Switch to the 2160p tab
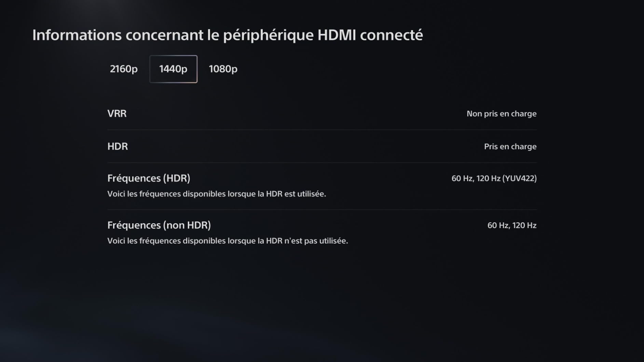 [124, 69]
